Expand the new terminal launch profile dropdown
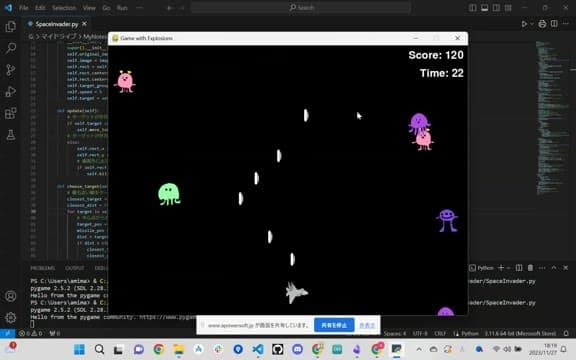 [x=509, y=268]
